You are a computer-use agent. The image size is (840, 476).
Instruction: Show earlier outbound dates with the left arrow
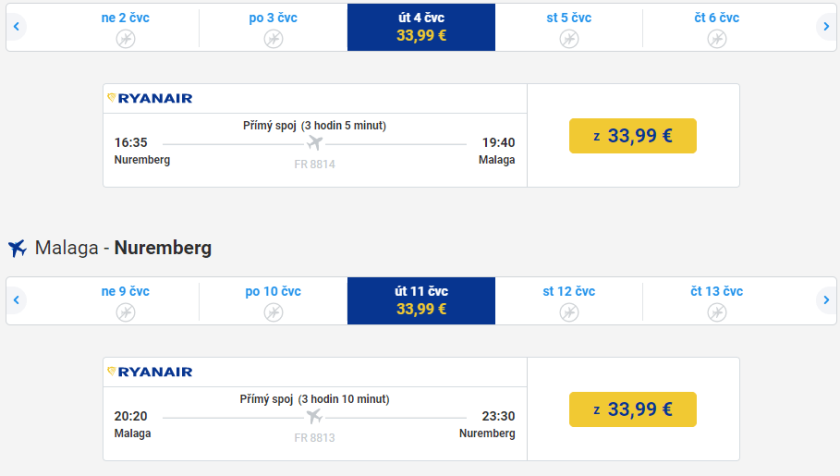click(16, 27)
